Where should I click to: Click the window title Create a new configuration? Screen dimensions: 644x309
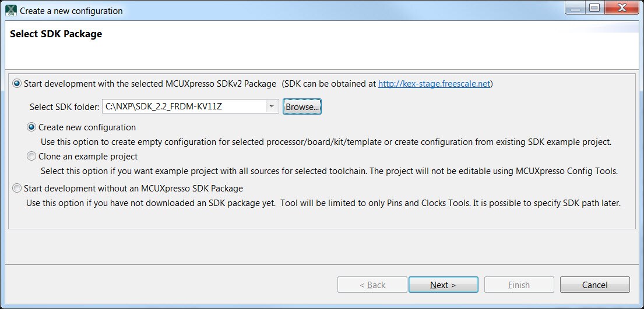coord(71,10)
